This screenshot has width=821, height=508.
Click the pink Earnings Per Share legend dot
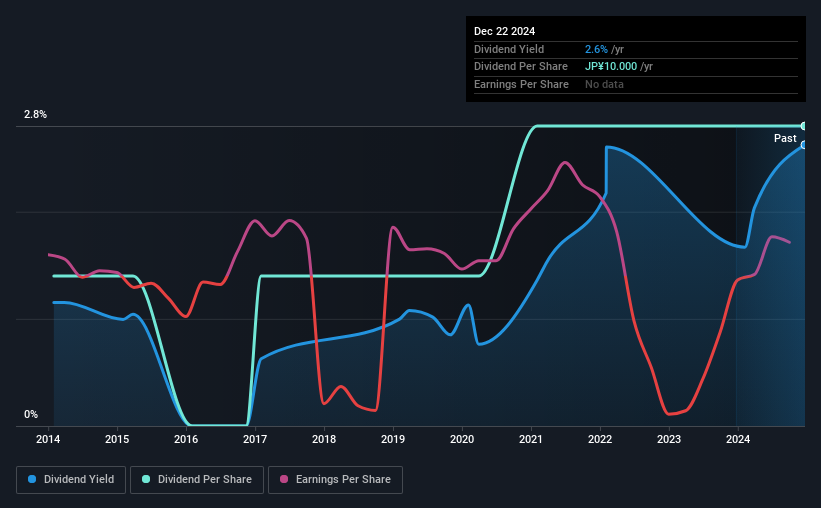click(x=284, y=479)
